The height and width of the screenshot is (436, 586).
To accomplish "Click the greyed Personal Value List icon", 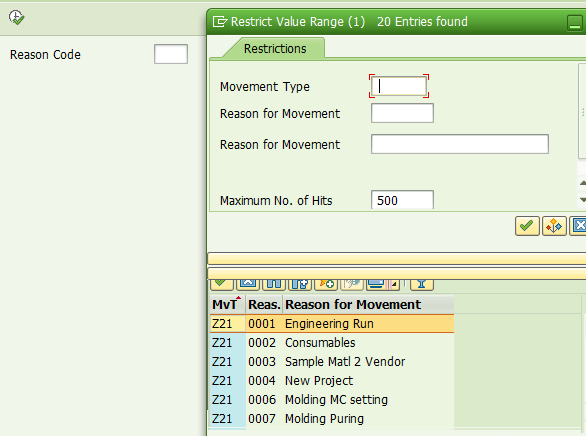I will (352, 284).
